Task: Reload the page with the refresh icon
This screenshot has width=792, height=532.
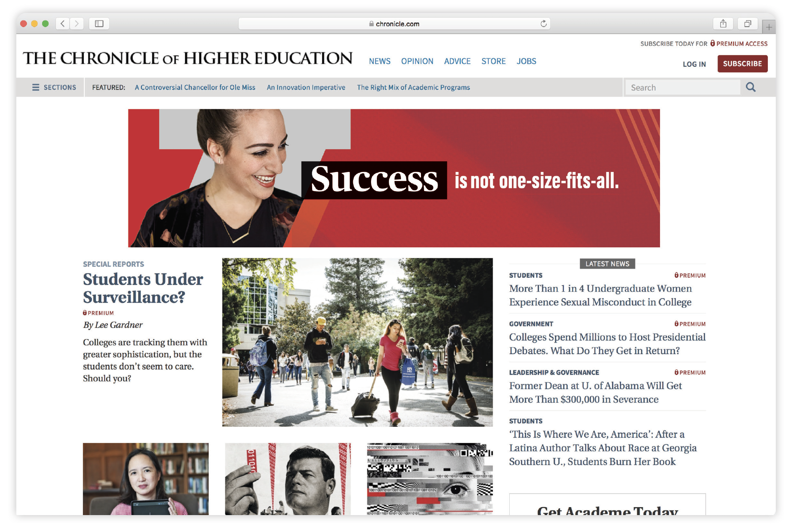Action: pos(543,24)
